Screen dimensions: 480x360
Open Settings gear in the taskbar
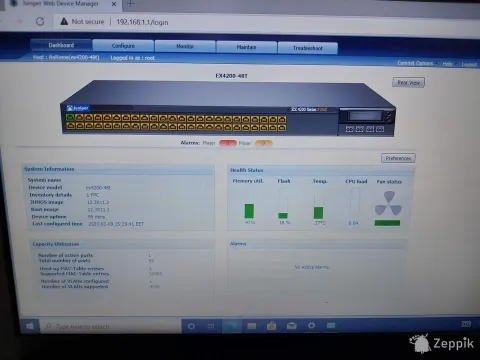(x=311, y=325)
